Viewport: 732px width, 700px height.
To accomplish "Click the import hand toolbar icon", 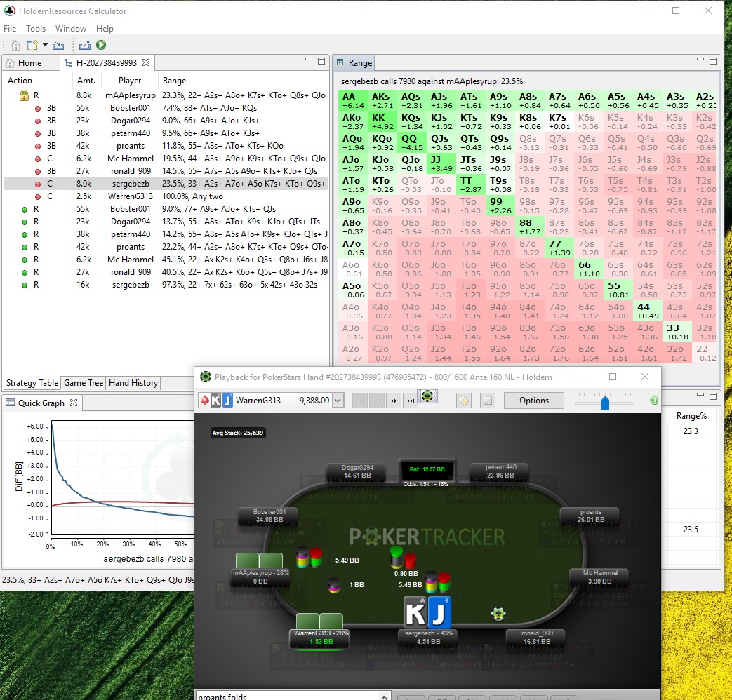I will coord(58,46).
